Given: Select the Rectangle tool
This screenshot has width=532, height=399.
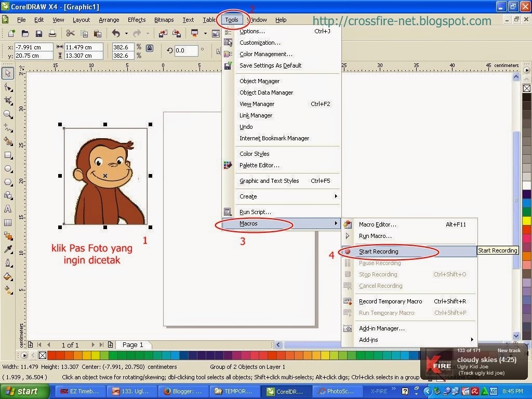Looking at the screenshot, I should 8,155.
